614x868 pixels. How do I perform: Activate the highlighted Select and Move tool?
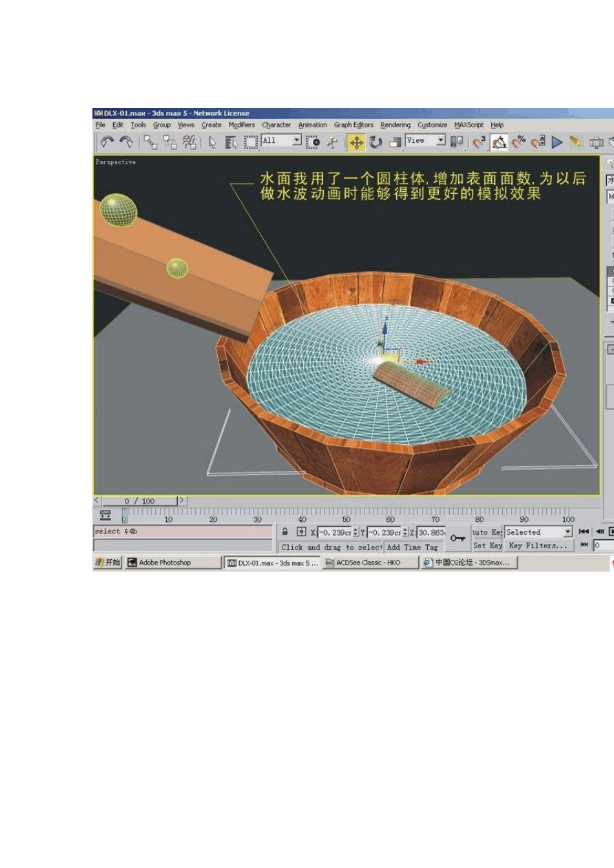click(x=356, y=142)
